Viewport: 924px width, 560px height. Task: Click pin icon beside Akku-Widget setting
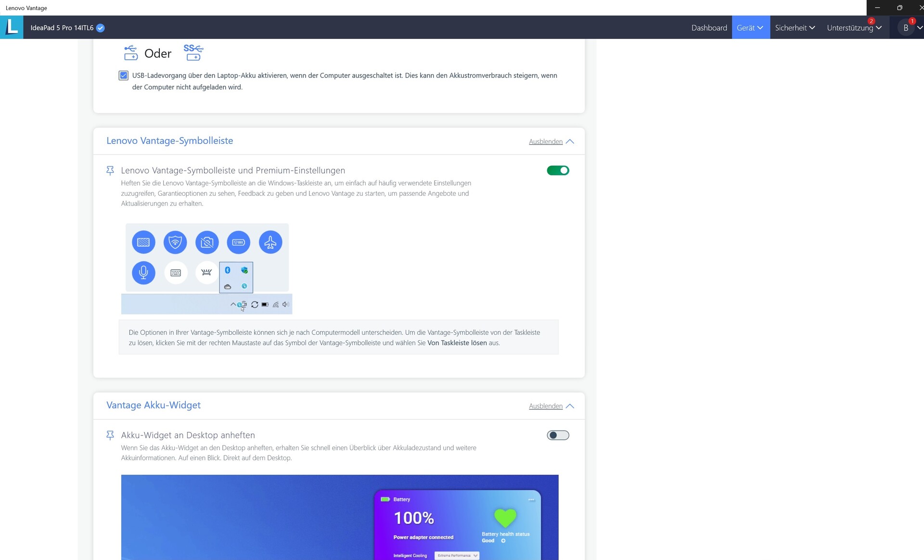pyautogui.click(x=110, y=435)
